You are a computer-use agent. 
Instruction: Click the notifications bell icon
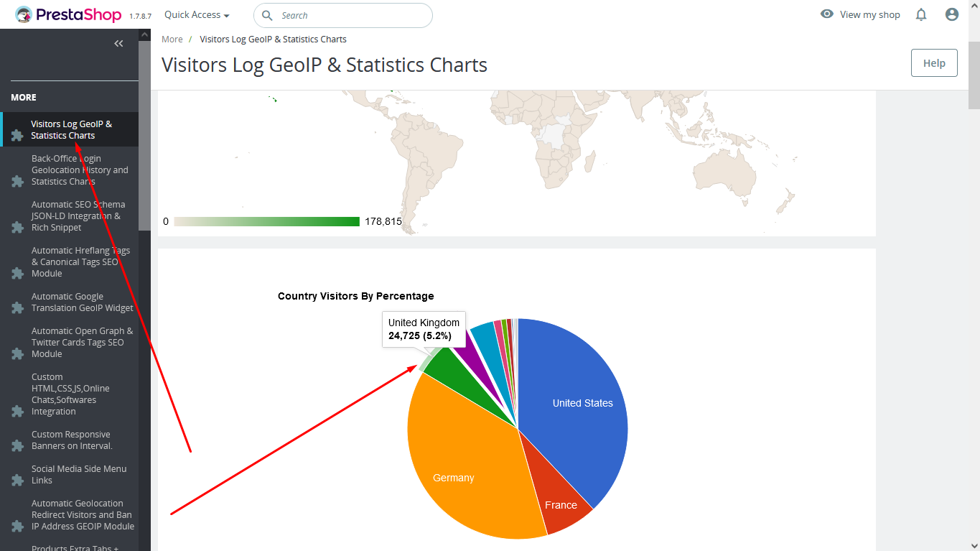tap(921, 14)
